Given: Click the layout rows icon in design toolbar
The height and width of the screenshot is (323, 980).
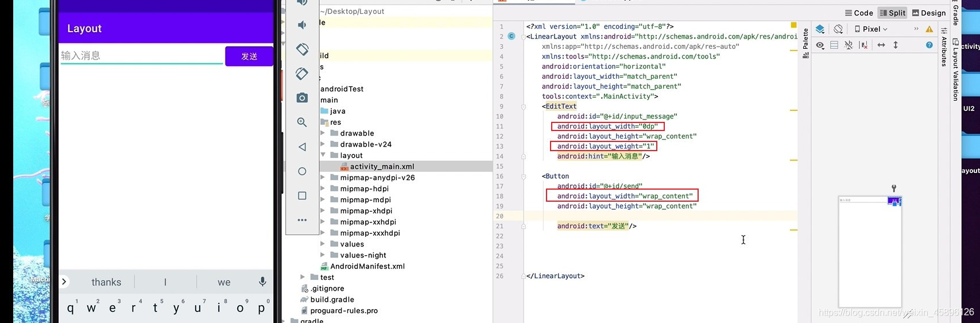Looking at the screenshot, I should coord(834,45).
